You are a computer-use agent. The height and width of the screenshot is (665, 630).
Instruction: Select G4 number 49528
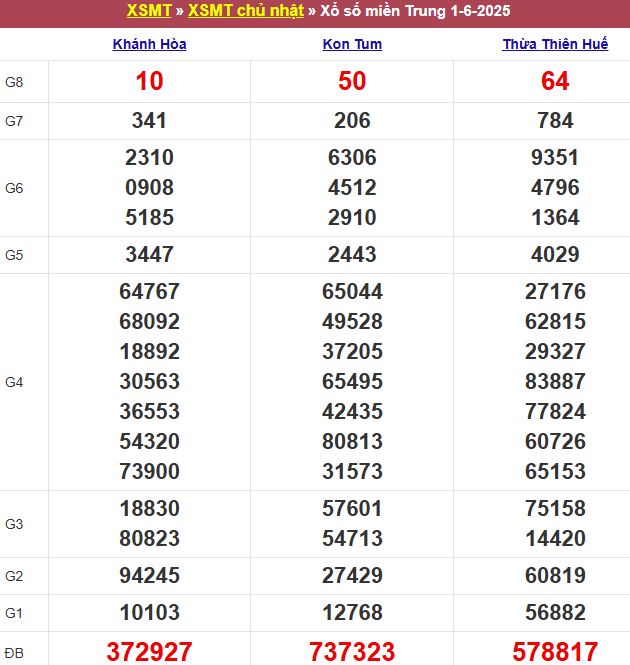(x=352, y=321)
